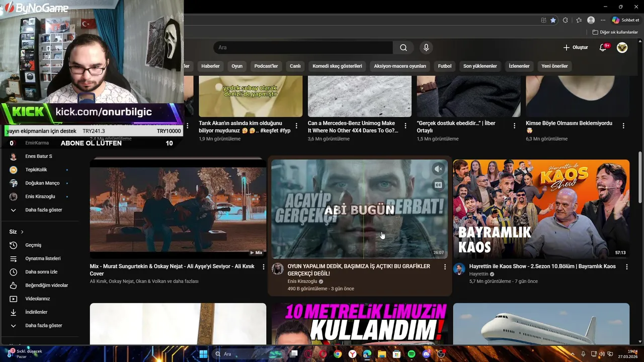Click the Sohbet et Copilot button
Image resolution: width=644 pixels, height=362 pixels.
(625, 20)
